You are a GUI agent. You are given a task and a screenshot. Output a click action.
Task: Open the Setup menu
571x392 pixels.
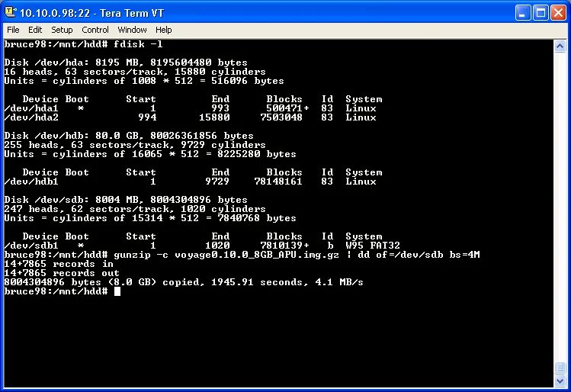(x=62, y=30)
